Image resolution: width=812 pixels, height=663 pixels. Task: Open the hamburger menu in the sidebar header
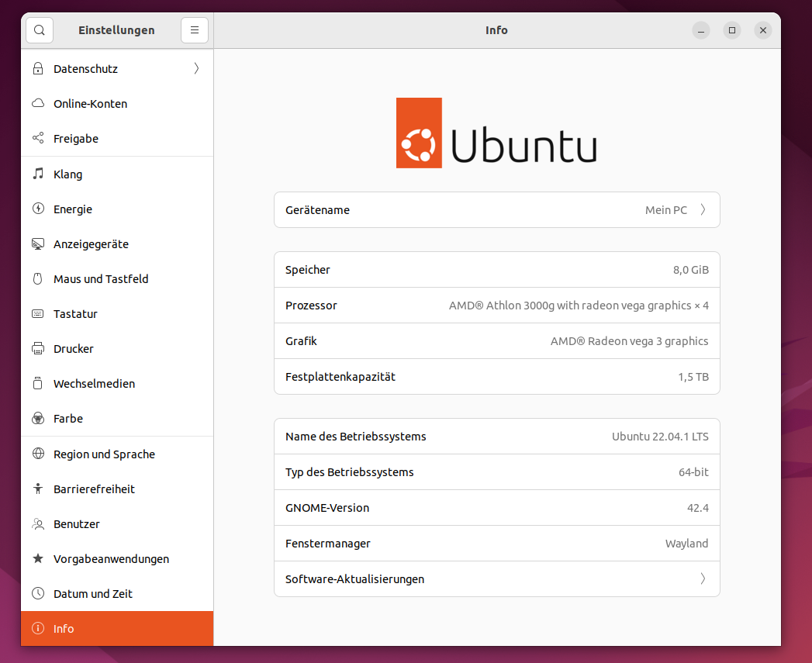[195, 30]
